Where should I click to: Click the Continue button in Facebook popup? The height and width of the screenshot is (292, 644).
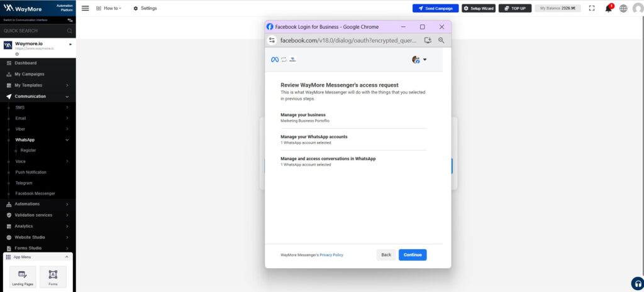coord(413,255)
